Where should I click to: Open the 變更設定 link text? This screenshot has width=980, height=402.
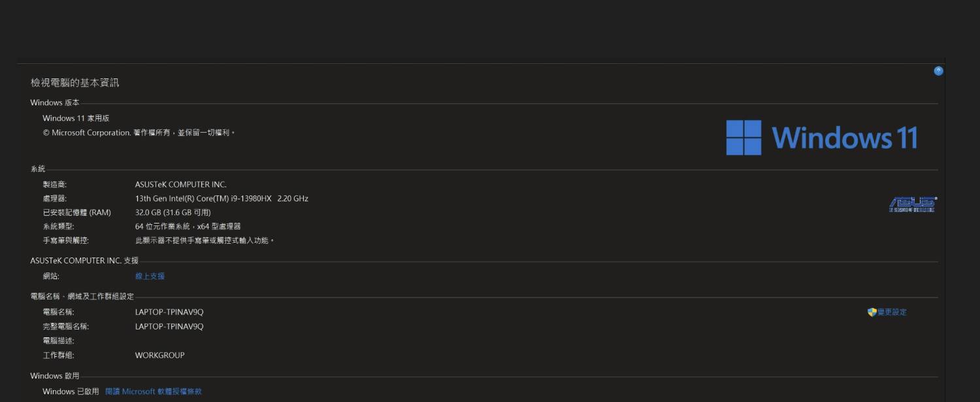pyautogui.click(x=892, y=312)
